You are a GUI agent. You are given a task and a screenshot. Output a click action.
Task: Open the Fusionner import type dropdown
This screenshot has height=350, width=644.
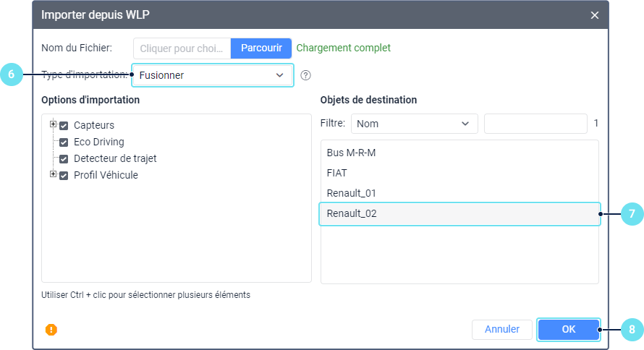coord(212,75)
